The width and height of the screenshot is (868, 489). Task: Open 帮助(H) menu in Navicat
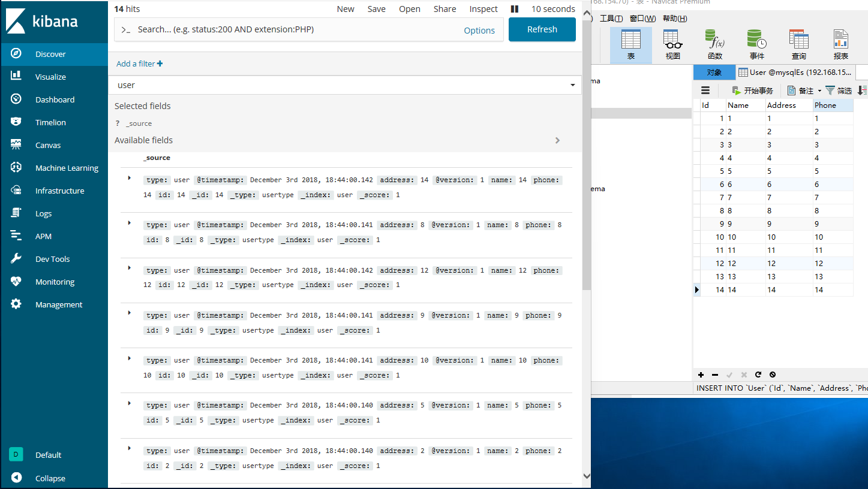click(674, 18)
